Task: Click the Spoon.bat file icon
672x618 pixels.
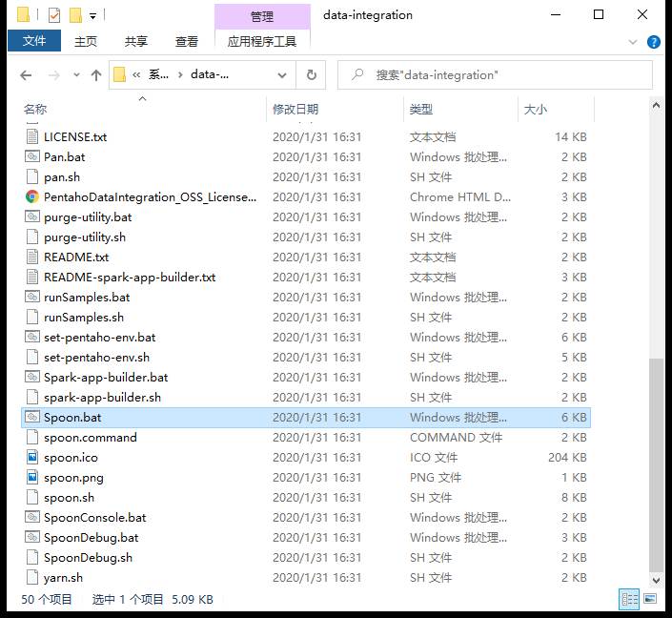Action: (x=32, y=417)
